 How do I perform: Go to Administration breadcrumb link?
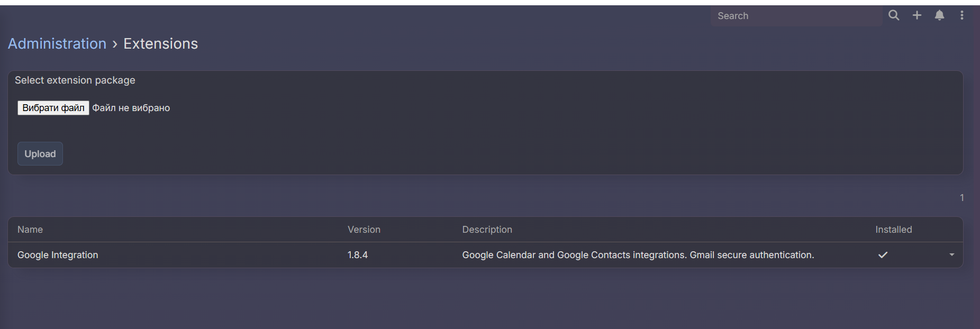click(x=57, y=43)
